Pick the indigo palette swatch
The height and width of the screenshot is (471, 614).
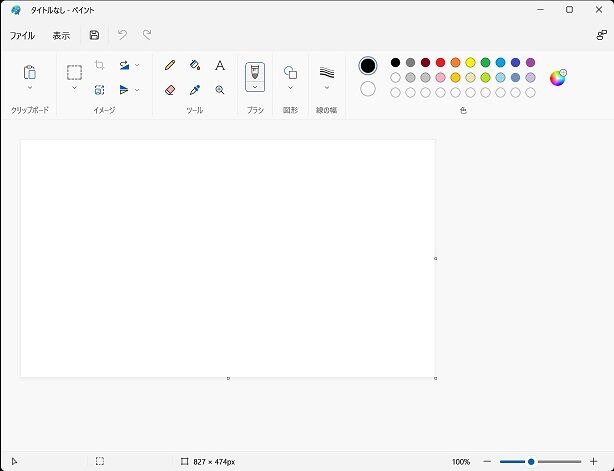coord(515,62)
